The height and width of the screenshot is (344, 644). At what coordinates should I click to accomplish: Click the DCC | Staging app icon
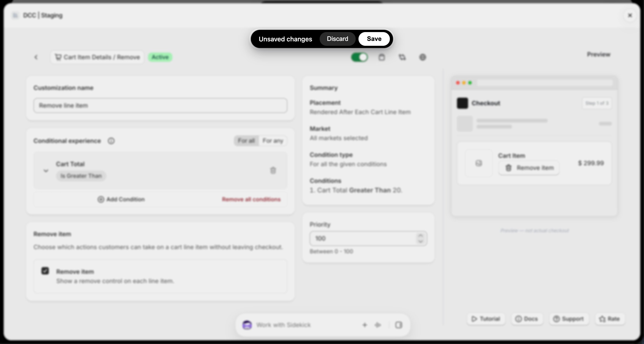coord(15,16)
